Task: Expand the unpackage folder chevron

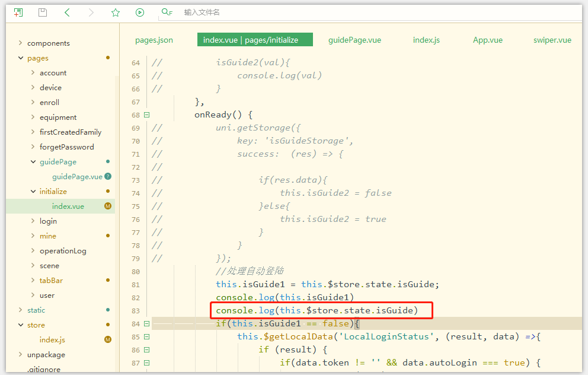Action: 20,354
